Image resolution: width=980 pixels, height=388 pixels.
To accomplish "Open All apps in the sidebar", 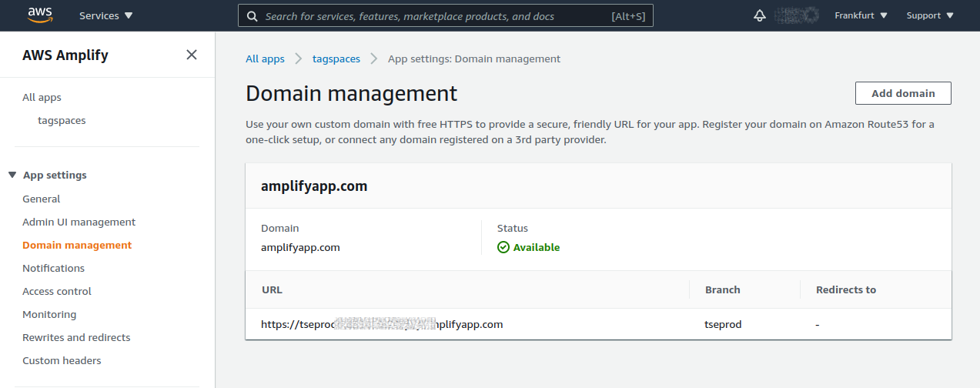I will click(42, 97).
